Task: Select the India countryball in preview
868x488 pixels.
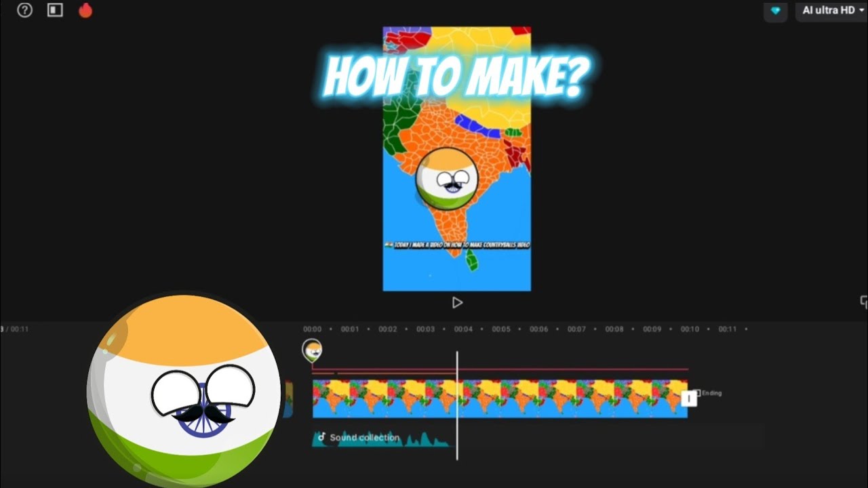Action: pyautogui.click(x=447, y=180)
